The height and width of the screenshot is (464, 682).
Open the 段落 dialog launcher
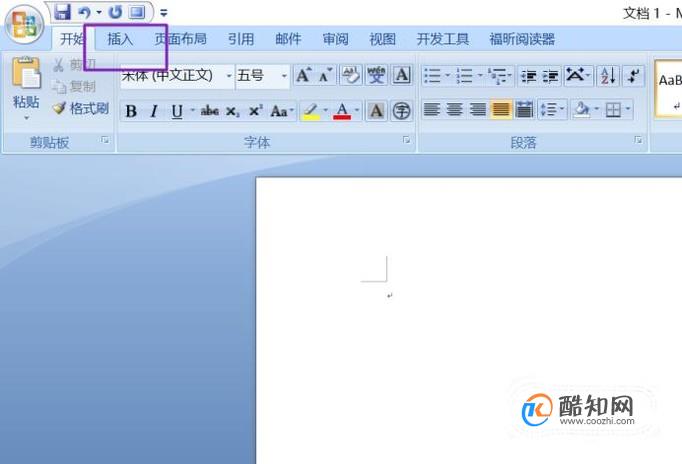(638, 140)
